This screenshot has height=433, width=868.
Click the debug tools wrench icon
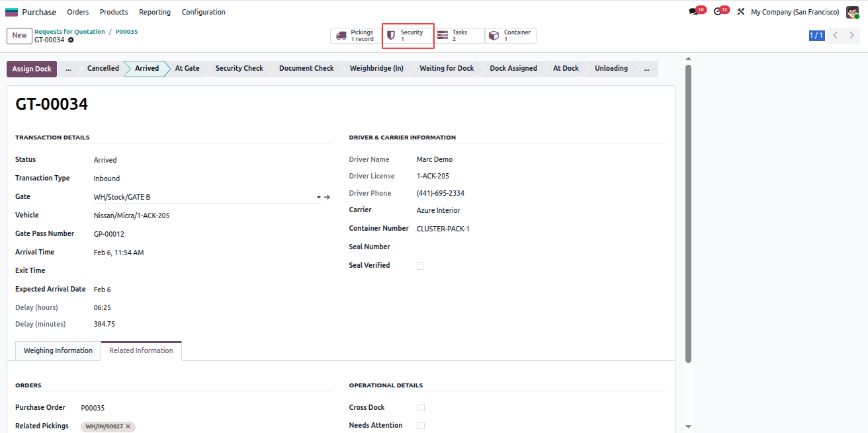(741, 12)
